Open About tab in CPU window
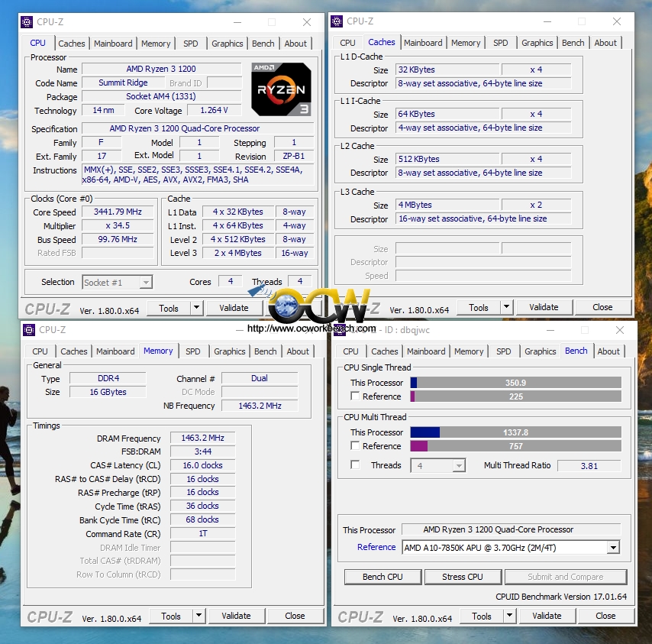652x644 pixels. (x=295, y=44)
